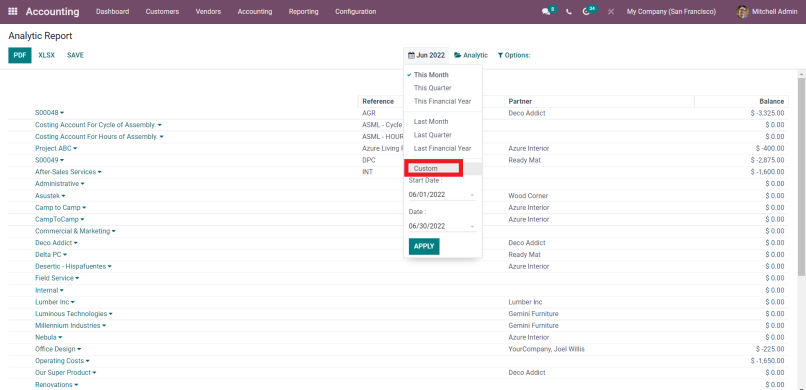This screenshot has height=390, width=806.
Task: Open the Reporting menu
Action: pyautogui.click(x=303, y=11)
